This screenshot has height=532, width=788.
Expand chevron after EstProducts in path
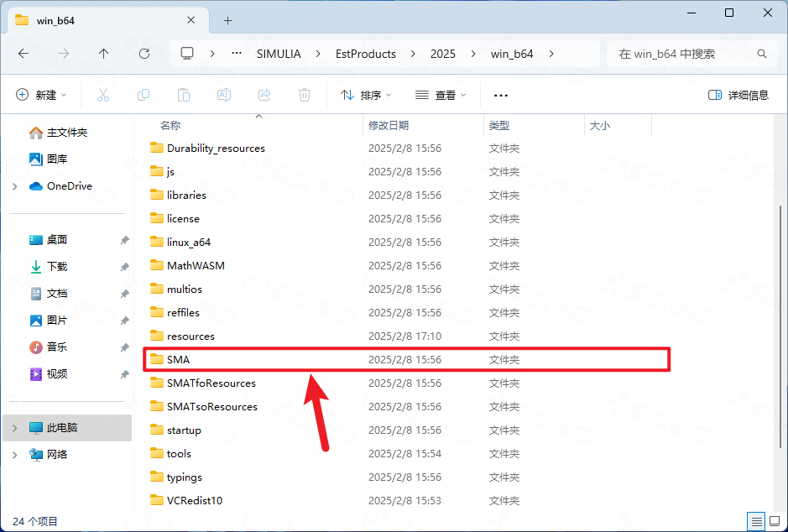pos(413,54)
